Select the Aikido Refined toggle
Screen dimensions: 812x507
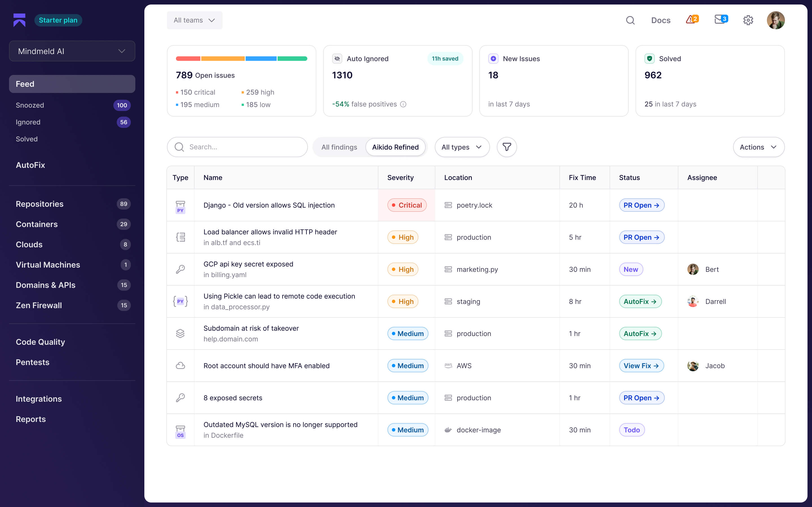(x=395, y=147)
